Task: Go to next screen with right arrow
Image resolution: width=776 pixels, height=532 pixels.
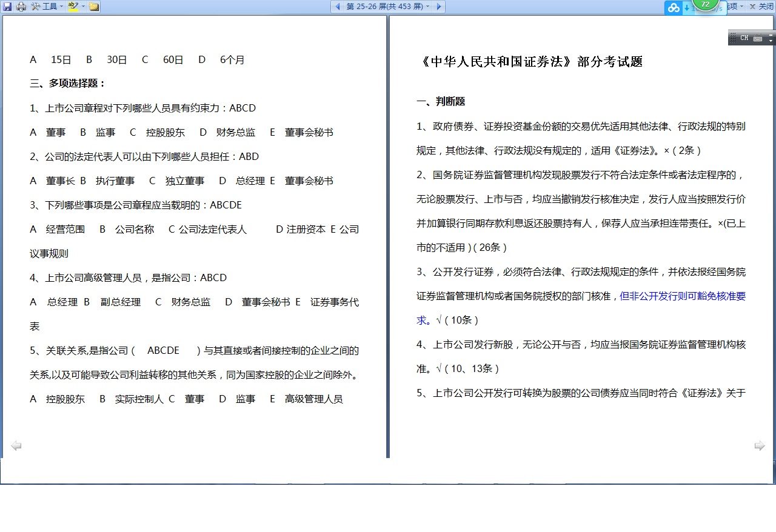Action: pyautogui.click(x=439, y=7)
